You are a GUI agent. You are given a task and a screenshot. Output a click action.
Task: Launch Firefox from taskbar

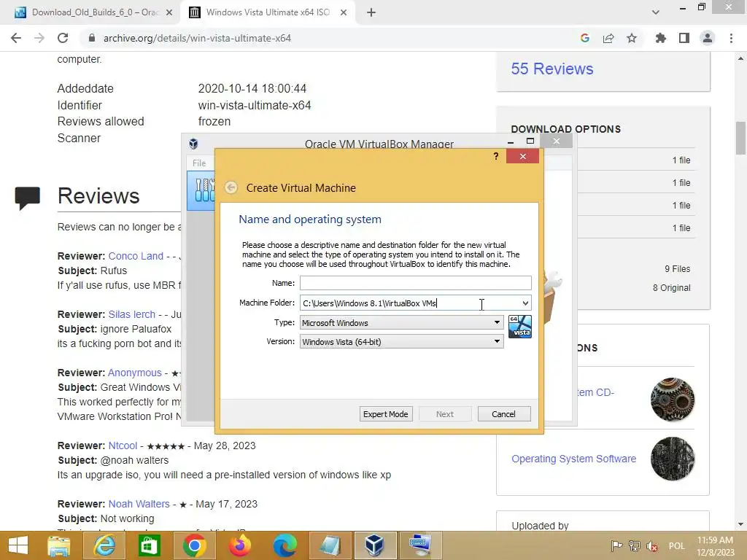click(239, 545)
